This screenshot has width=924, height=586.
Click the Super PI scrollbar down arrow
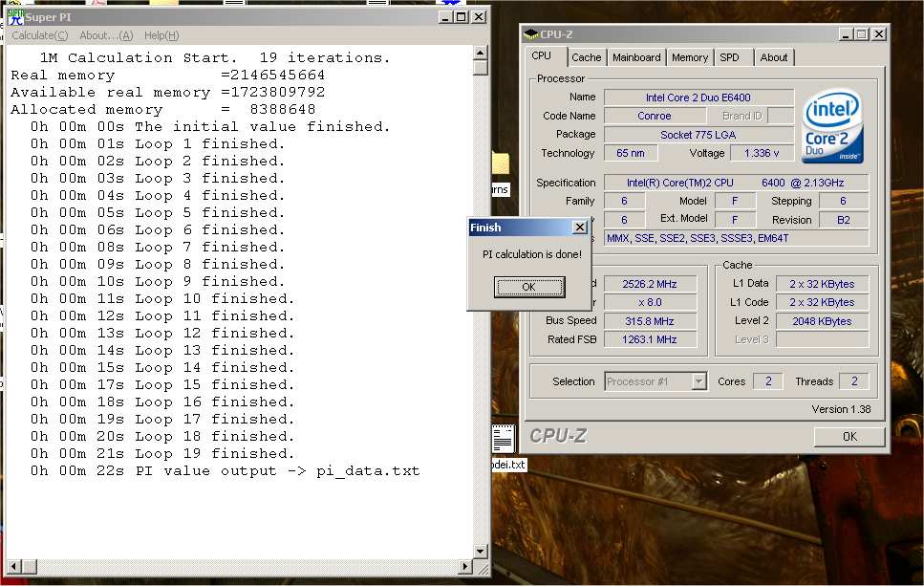(481, 551)
